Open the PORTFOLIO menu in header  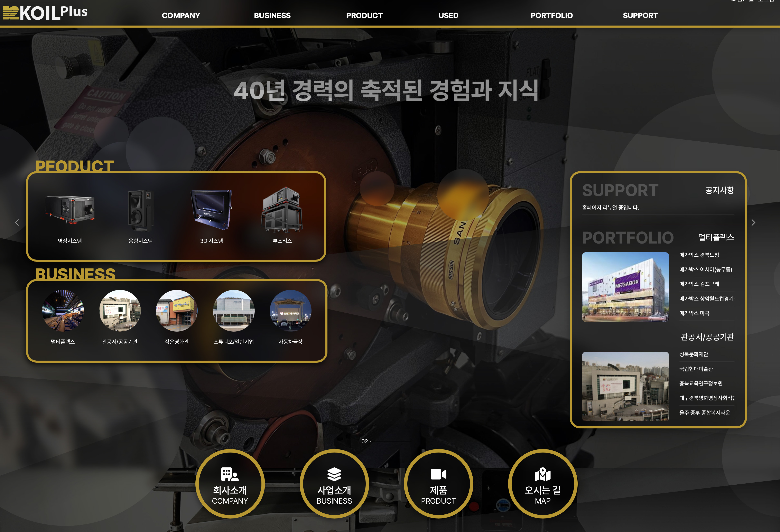pyautogui.click(x=551, y=16)
